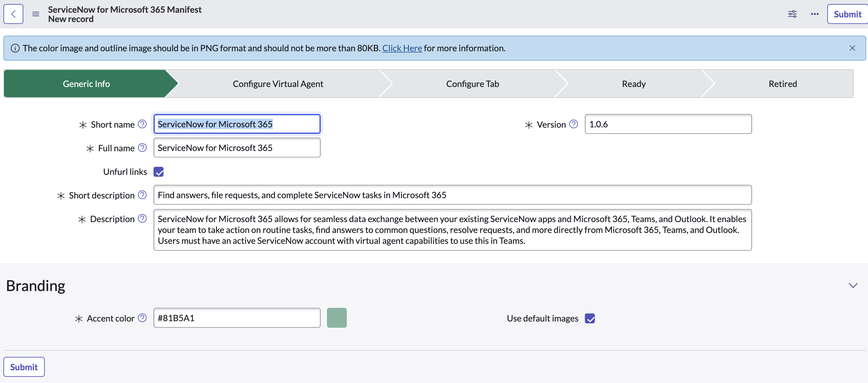Click into the Description text area
The image size is (868, 383).
[x=452, y=230]
